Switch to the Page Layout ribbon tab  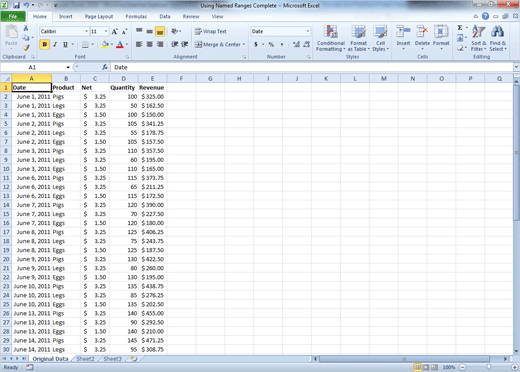[99, 16]
